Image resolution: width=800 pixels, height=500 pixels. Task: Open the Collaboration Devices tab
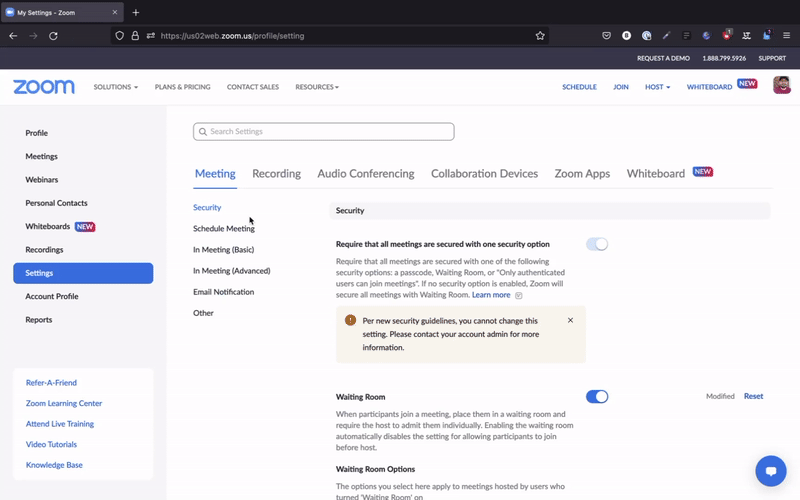[484, 174]
